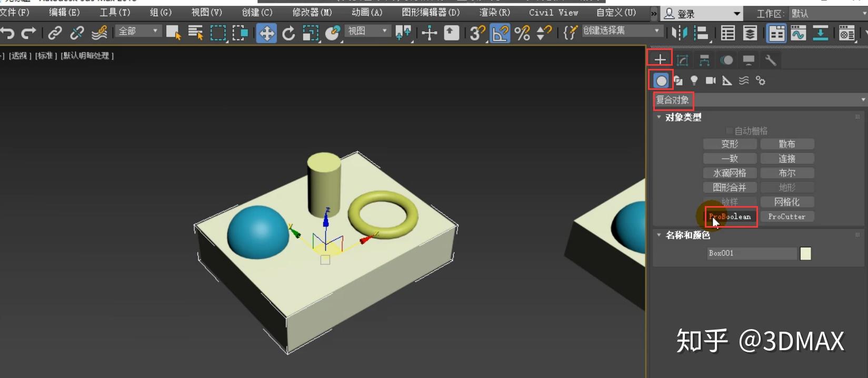Select the Helpers category icon
This screenshot has width=868, height=378.
click(x=727, y=80)
